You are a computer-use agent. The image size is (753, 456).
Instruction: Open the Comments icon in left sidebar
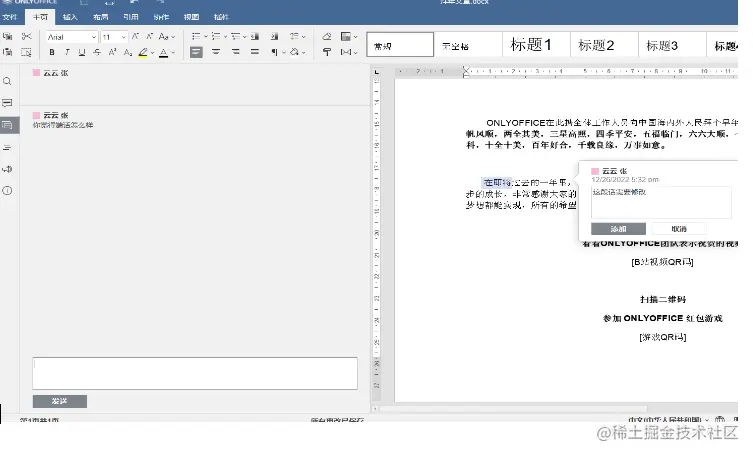7,103
